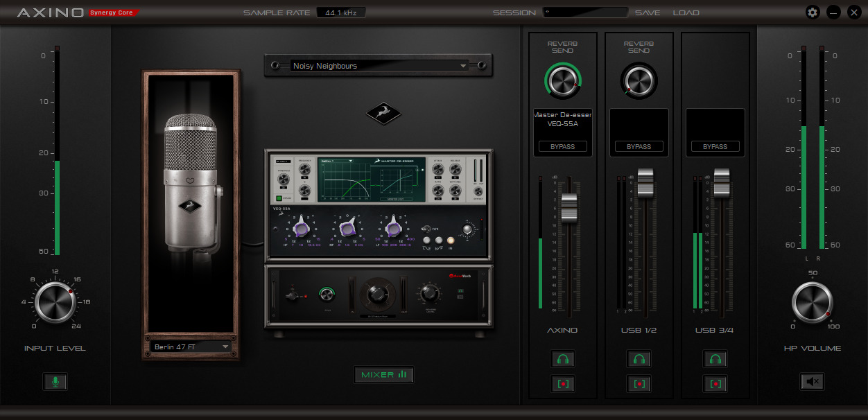
Task: Arm the record icon on the AXINO channel
Action: pyautogui.click(x=563, y=383)
